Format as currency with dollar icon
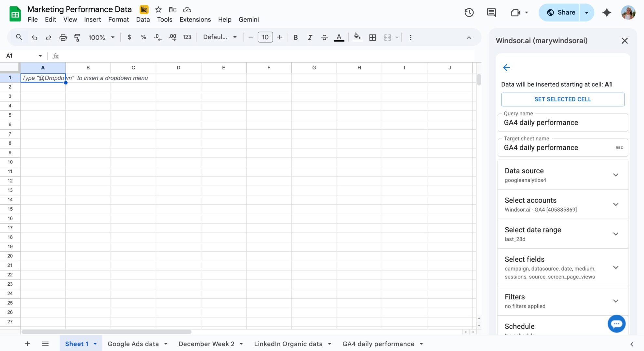Image resolution: width=644 pixels, height=351 pixels. coord(129,37)
